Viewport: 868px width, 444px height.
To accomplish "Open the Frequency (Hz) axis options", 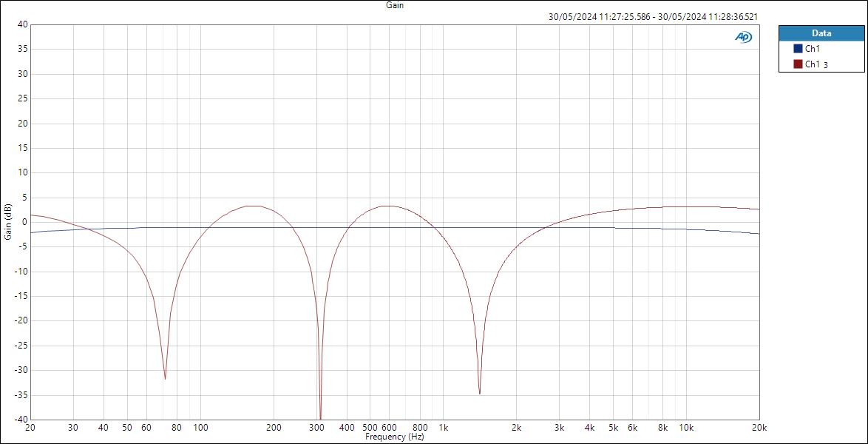I will pyautogui.click(x=394, y=437).
